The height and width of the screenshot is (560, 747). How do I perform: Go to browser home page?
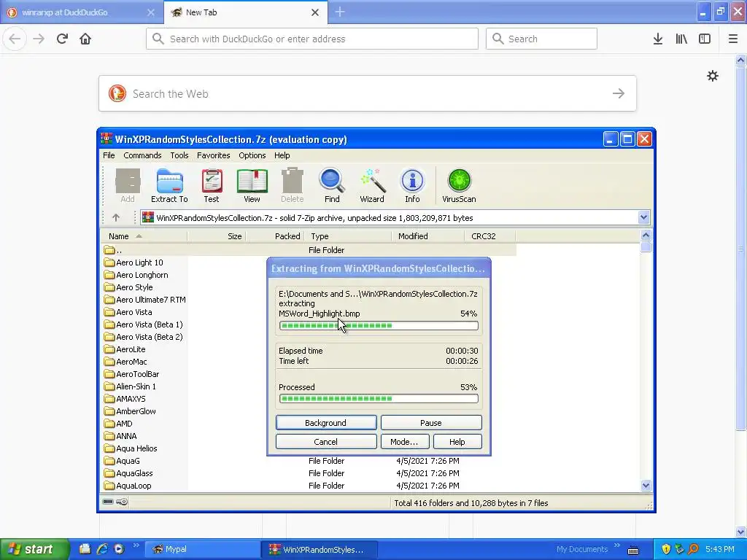tap(85, 39)
